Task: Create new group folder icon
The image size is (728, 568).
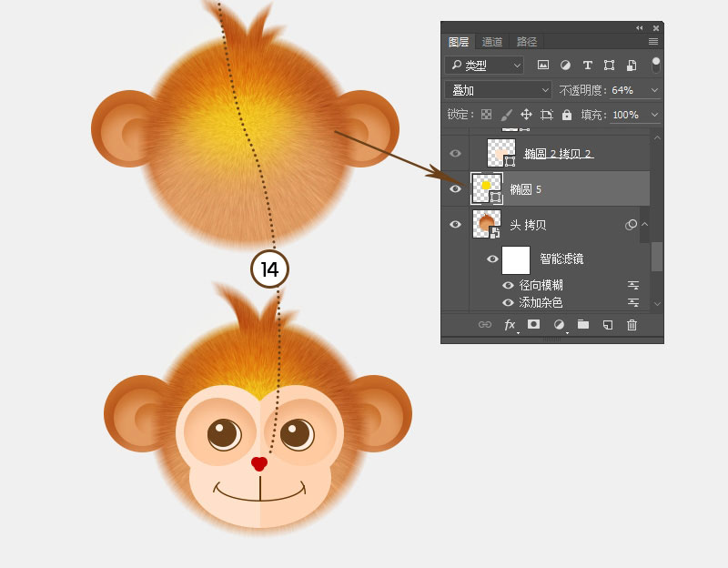Action: point(583,324)
